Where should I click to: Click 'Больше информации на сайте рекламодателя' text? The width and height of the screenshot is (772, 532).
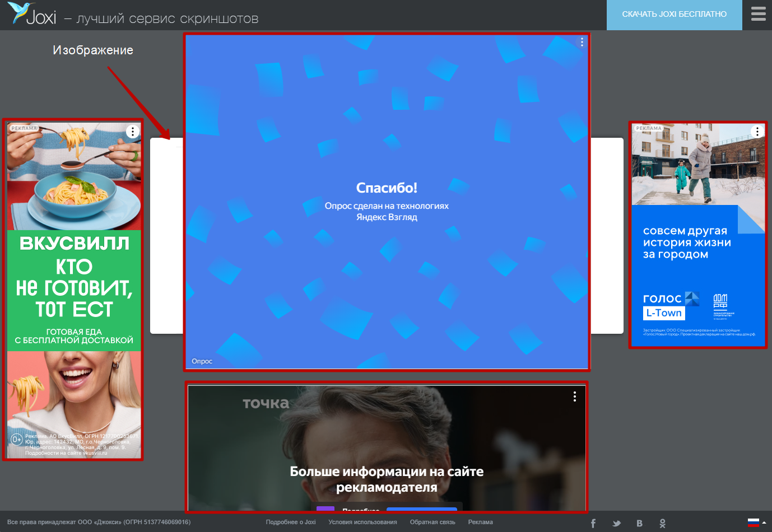point(387,479)
